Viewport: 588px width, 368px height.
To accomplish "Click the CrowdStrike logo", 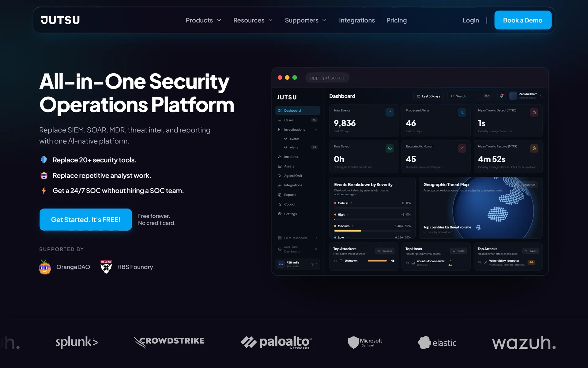I will pyautogui.click(x=169, y=342).
